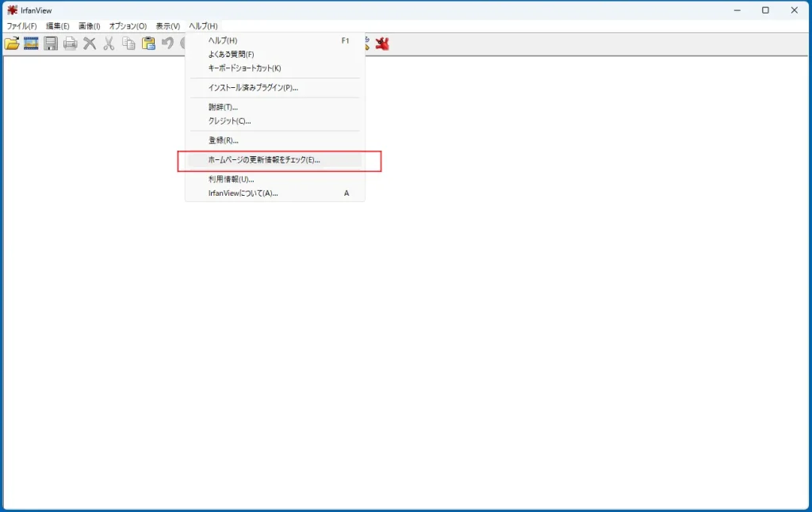Open the 編集(E) menu

tap(57, 26)
